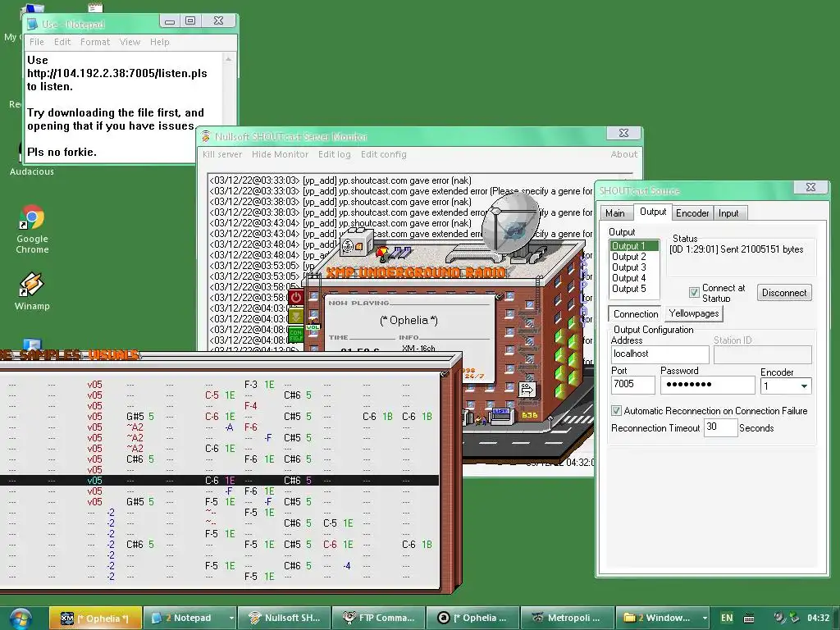Select the Output tab in SHOUTcast Source
This screenshot has height=630, width=840.
[x=653, y=212]
